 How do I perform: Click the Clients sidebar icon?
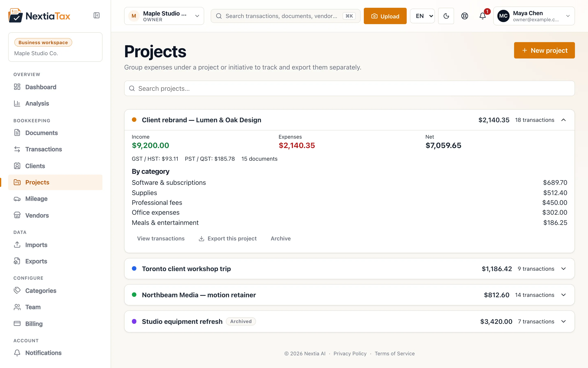(17, 166)
